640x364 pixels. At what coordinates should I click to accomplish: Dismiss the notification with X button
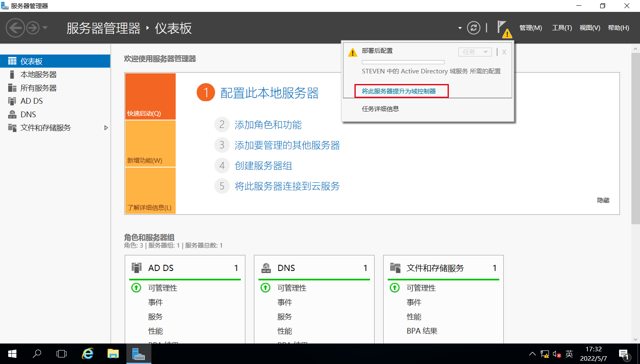504,52
